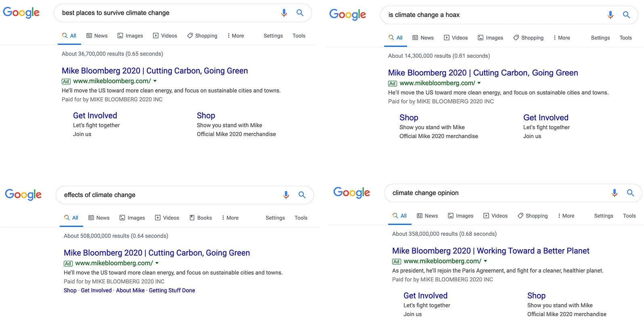This screenshot has height=323, width=644.
Task: Open ad URL dropdown arrow in 'is climate change a hoax' results
Action: tap(479, 83)
